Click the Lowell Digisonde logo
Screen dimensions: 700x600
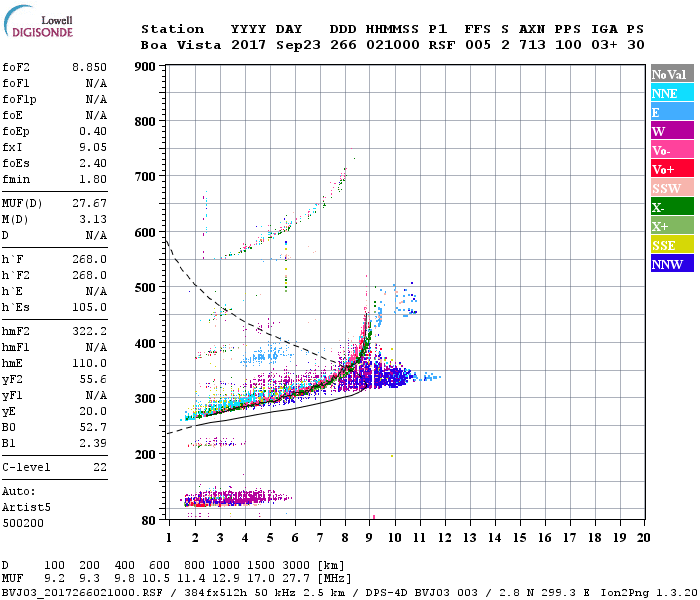(x=38, y=22)
